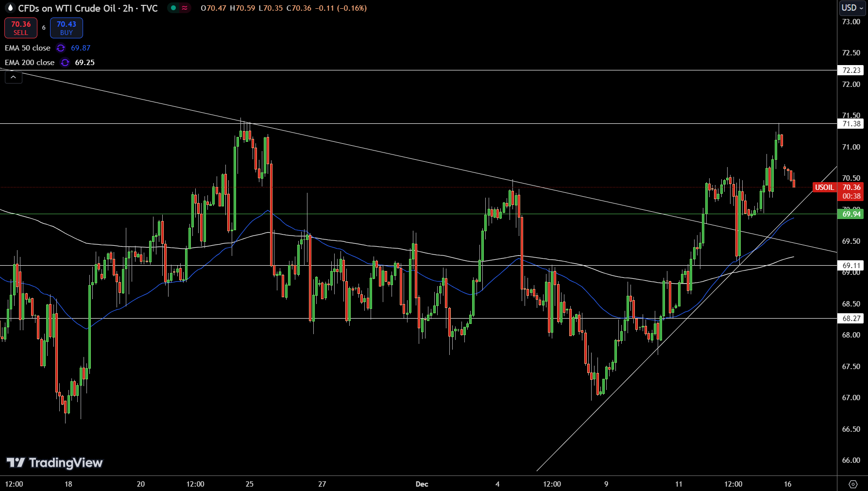This screenshot has width=868, height=491.
Task: Click the EMA 200 value 69.25
Action: 85,63
